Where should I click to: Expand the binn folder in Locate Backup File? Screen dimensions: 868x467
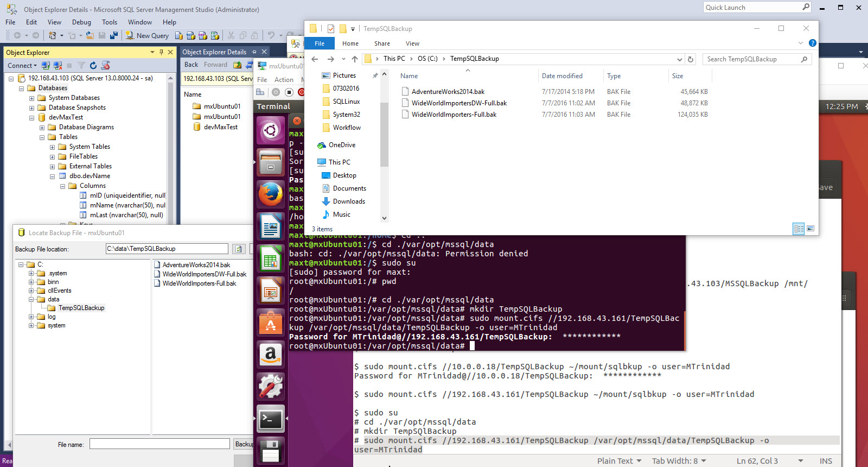pos(31,282)
